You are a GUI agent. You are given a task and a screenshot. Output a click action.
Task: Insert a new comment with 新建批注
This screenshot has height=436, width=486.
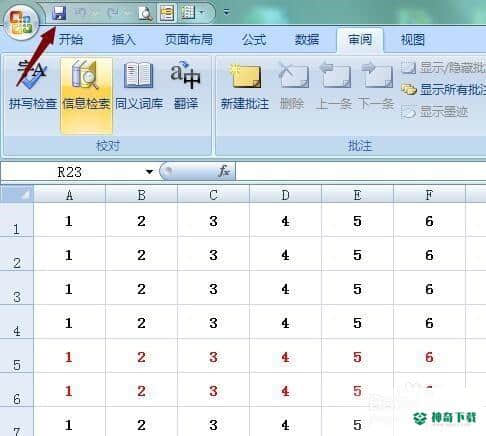[x=245, y=86]
